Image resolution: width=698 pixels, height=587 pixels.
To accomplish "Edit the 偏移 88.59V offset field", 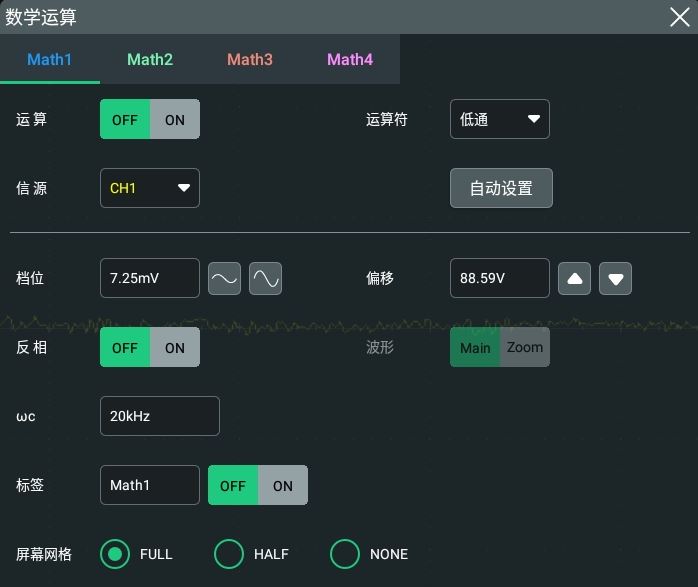I will (x=499, y=278).
